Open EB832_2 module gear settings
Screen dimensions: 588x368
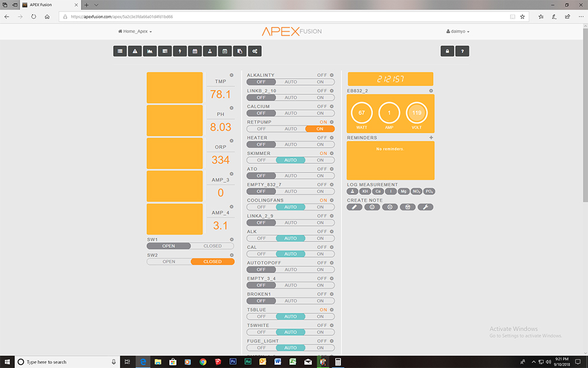click(x=431, y=91)
